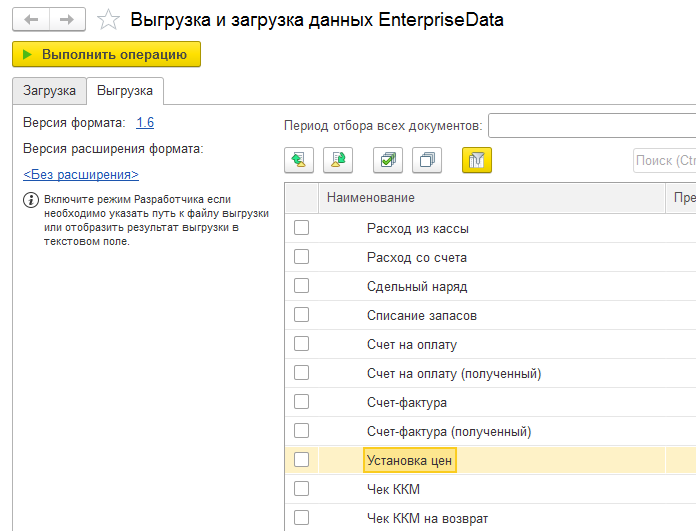This screenshot has height=531, width=696.
Task: Enable the Списание запасов checkbox
Action: click(301, 315)
